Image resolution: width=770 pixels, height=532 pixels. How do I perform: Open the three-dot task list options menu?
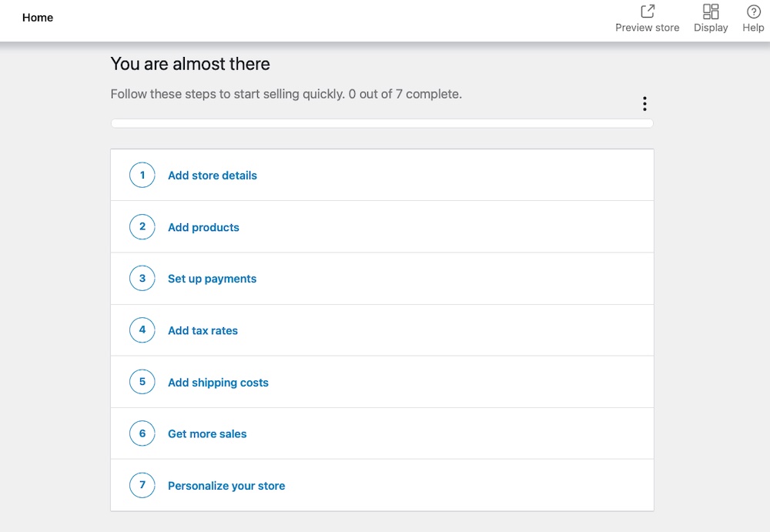pos(644,104)
